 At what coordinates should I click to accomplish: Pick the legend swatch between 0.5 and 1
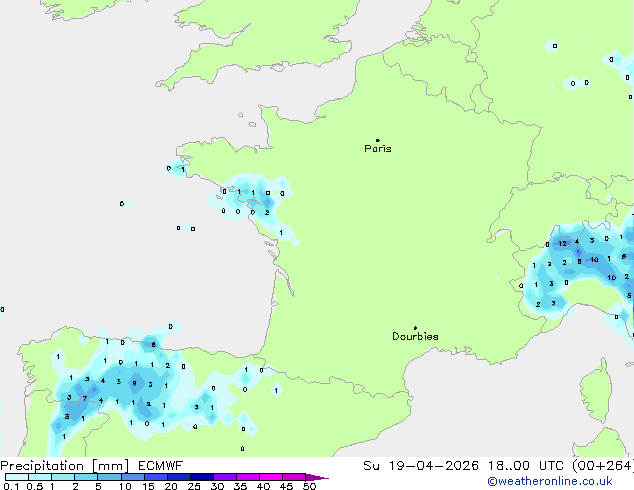point(40,477)
